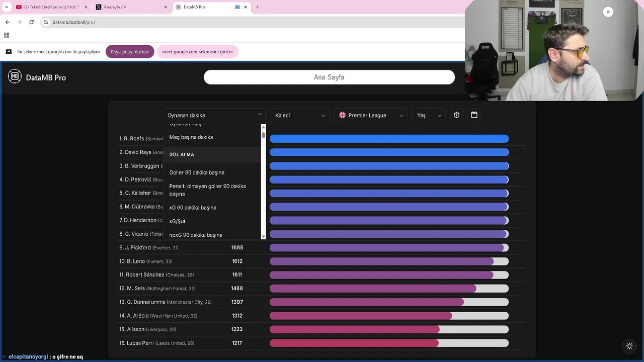Close the Anasayfa / X tab
This screenshot has height=362, width=644.
pos(166,7)
